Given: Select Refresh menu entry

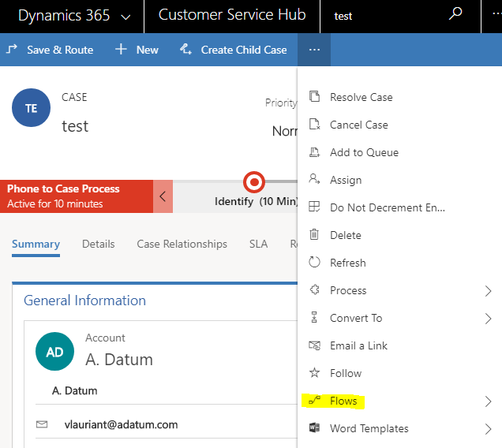Looking at the screenshot, I should (399, 263).
